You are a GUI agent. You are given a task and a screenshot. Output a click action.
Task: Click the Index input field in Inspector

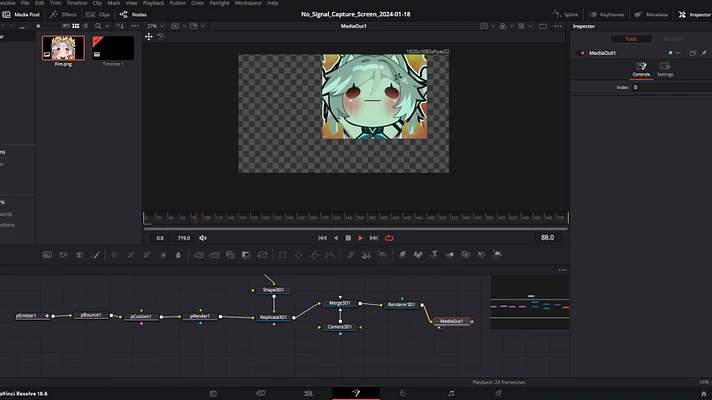[672, 87]
